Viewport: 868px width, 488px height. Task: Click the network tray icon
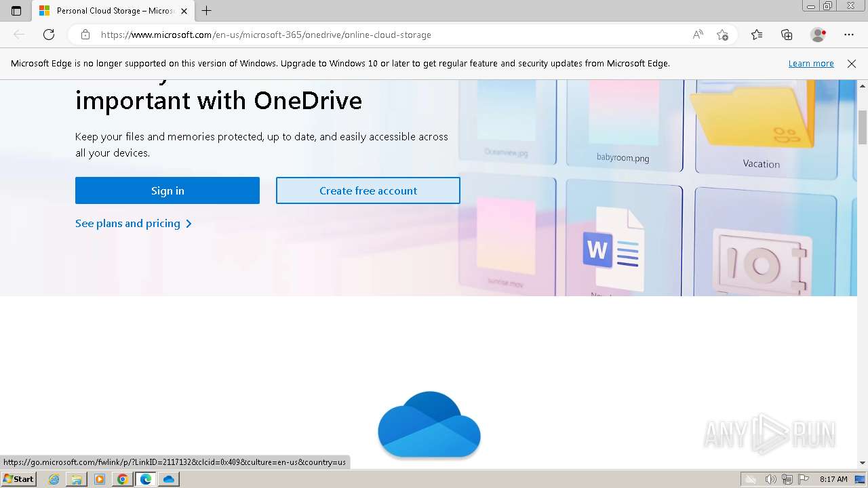[x=787, y=479]
